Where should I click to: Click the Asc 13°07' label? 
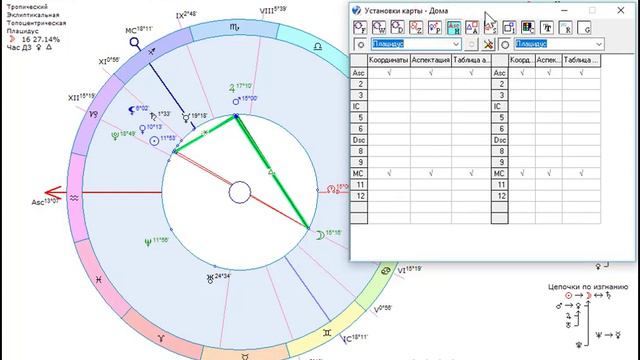click(45, 202)
